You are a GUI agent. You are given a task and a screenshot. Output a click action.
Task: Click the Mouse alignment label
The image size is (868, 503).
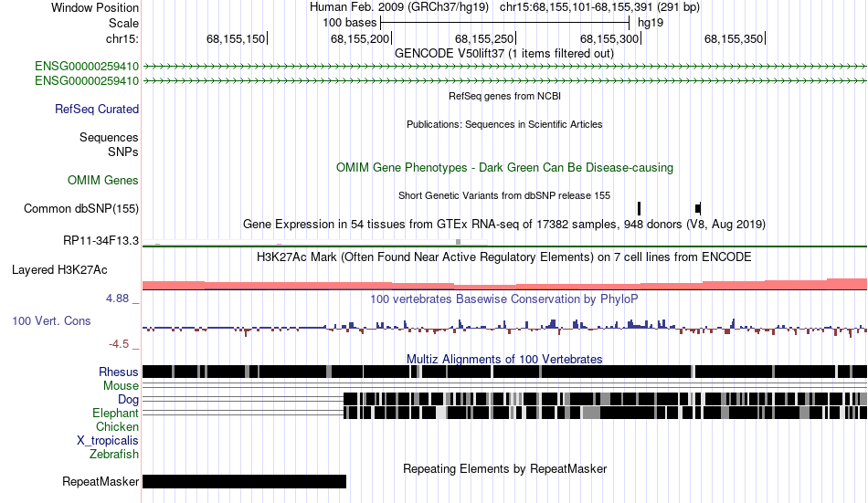pyautogui.click(x=121, y=385)
